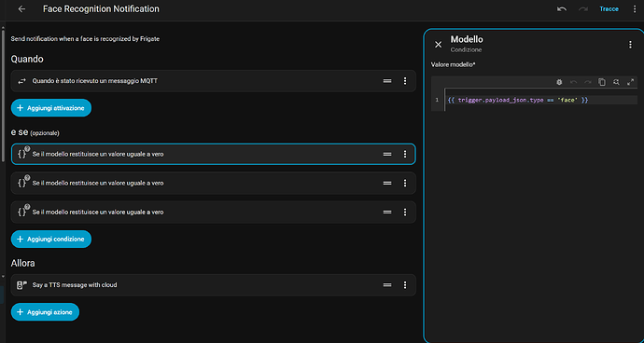
Task: Open the automation overflow menu beside Tracce
Action: pyautogui.click(x=634, y=9)
